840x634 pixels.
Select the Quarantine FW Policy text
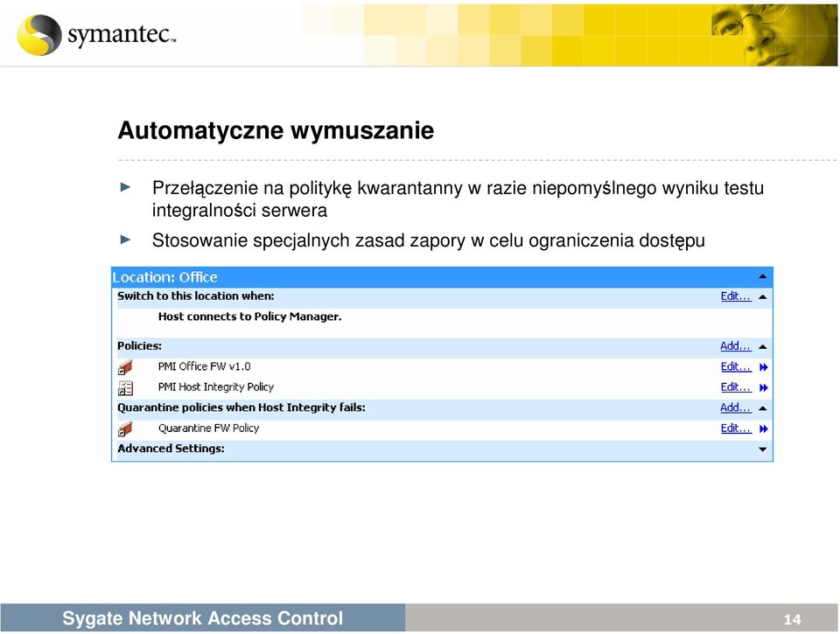tap(208, 428)
